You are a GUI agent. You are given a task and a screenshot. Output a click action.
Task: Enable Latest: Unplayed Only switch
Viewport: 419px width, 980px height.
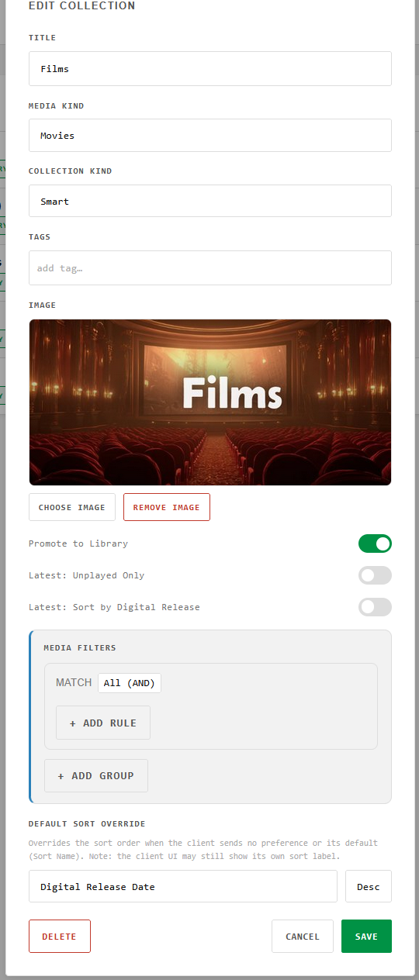375,575
